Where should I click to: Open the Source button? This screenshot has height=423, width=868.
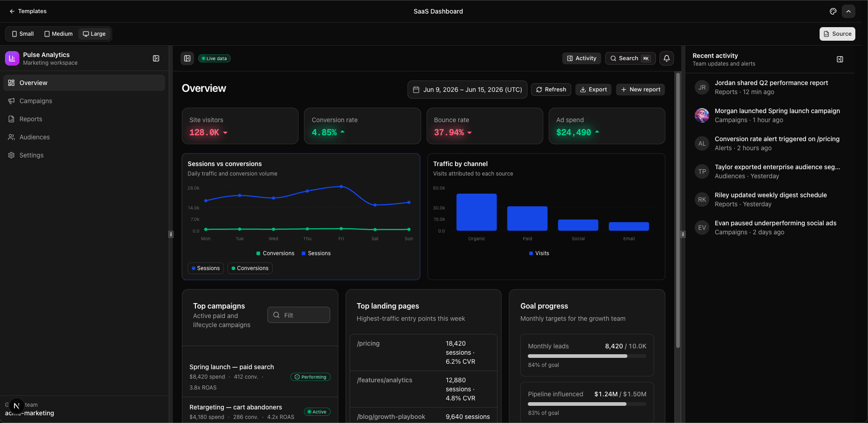837,34
